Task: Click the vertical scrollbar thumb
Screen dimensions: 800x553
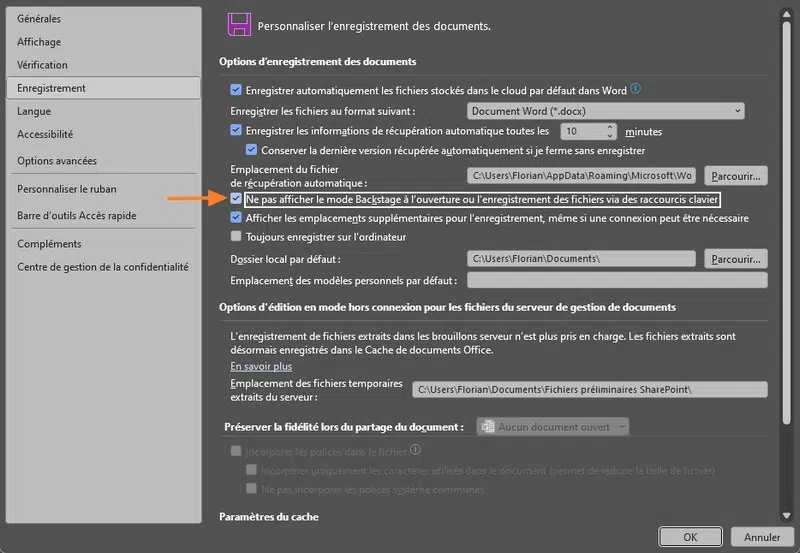Action: coord(786,222)
